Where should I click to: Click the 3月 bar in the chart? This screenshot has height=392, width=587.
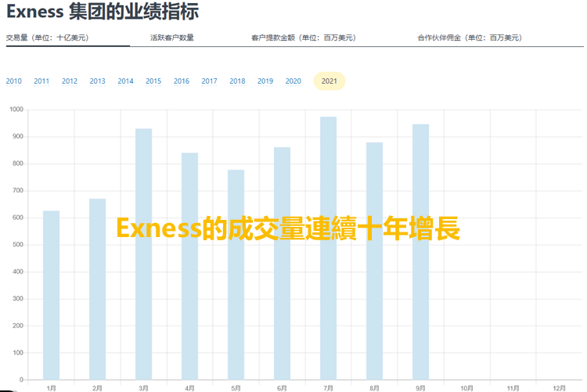tap(144, 254)
